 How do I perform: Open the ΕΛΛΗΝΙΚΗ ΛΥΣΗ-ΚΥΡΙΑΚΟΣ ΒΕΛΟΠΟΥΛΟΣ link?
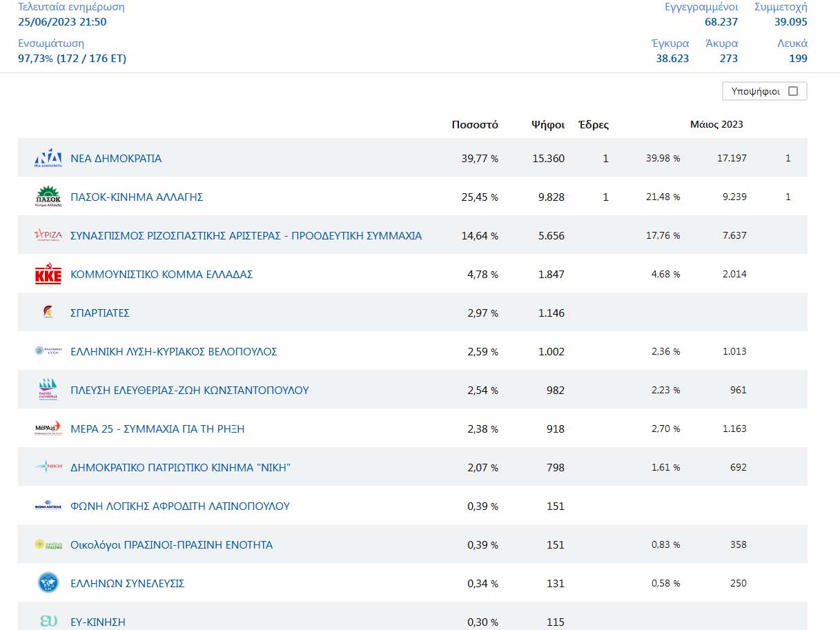tap(174, 351)
